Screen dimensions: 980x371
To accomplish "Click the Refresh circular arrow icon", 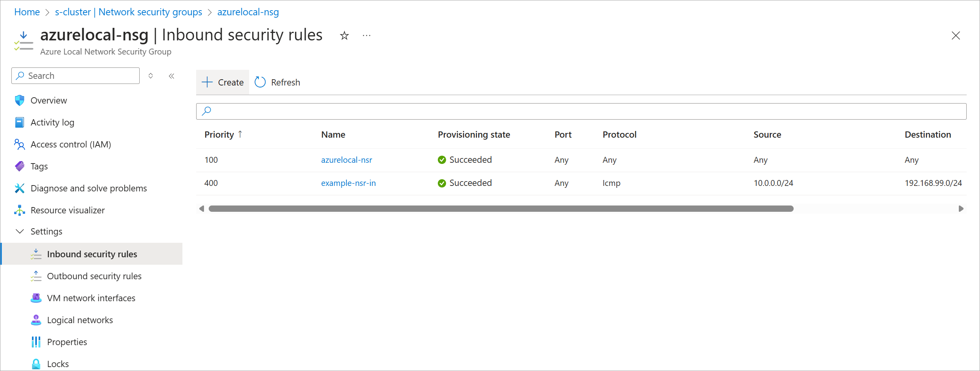I will point(260,82).
